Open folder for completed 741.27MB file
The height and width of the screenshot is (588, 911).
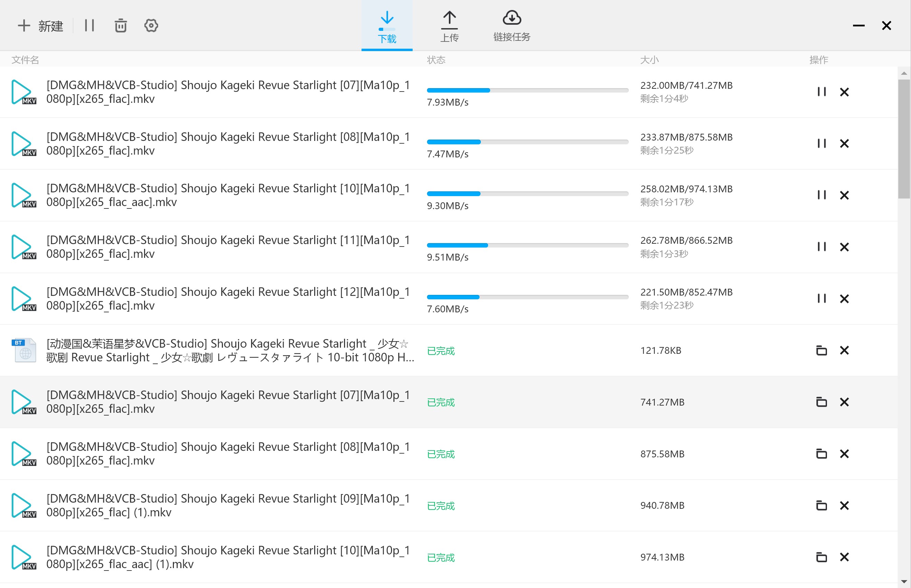click(821, 402)
